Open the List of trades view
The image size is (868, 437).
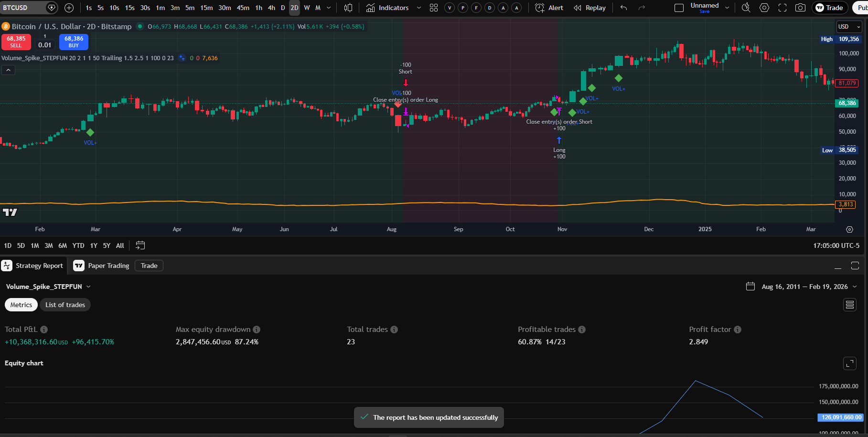[65, 305]
